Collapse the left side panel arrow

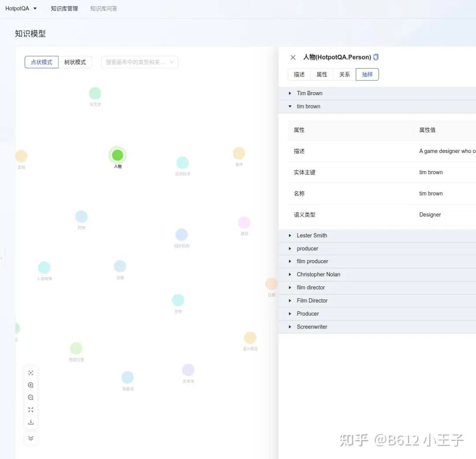pos(2,258)
